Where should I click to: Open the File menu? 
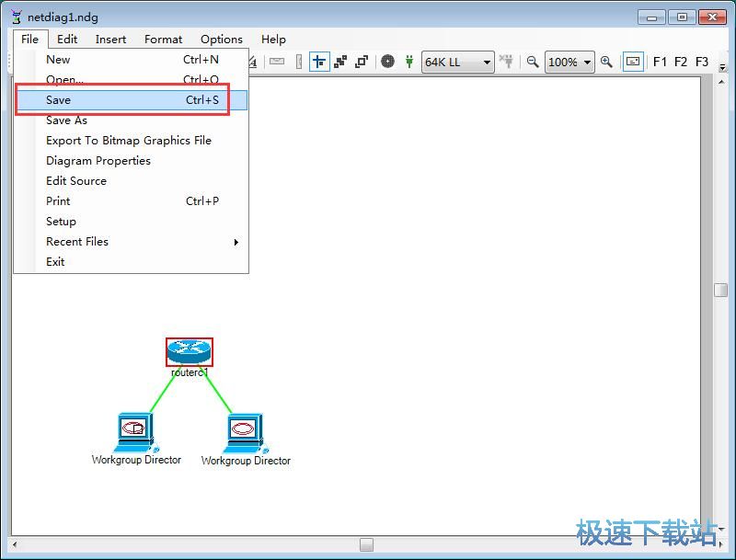pos(29,39)
